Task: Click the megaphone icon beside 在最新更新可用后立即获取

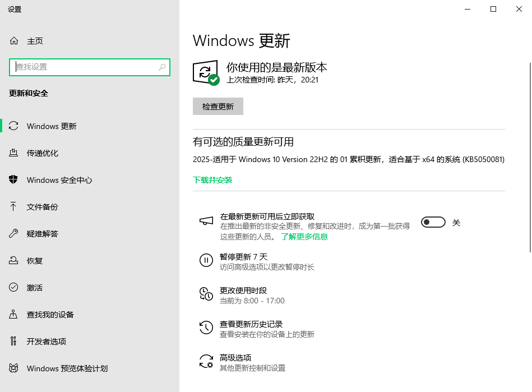Action: [x=206, y=221]
